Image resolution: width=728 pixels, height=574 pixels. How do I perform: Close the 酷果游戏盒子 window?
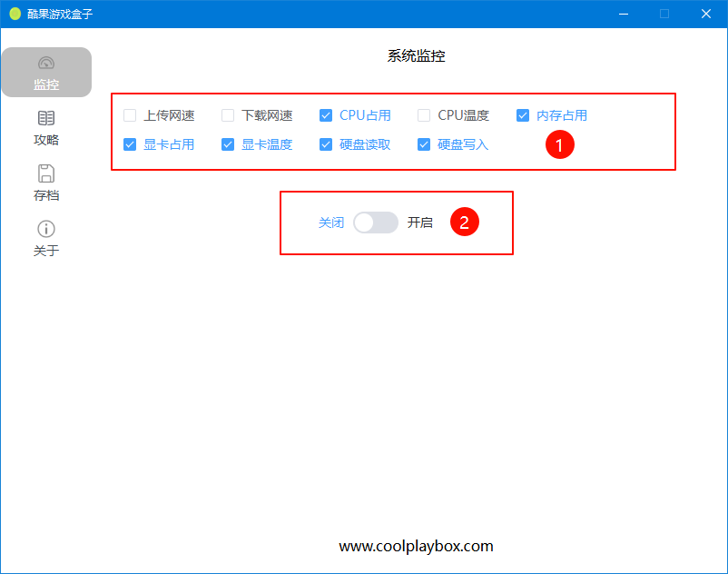coord(705,14)
